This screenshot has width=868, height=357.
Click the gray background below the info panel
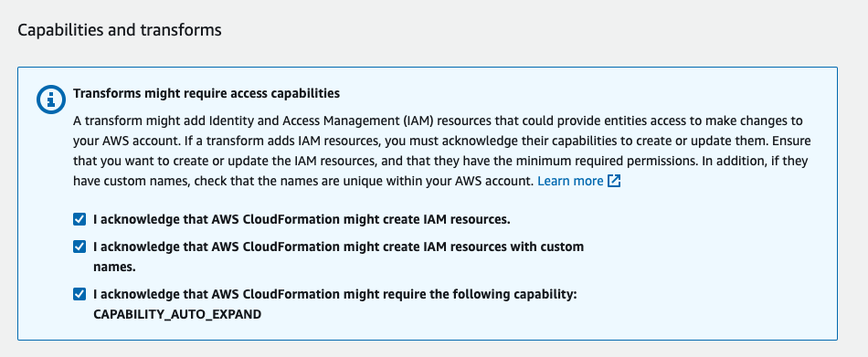[434, 350]
